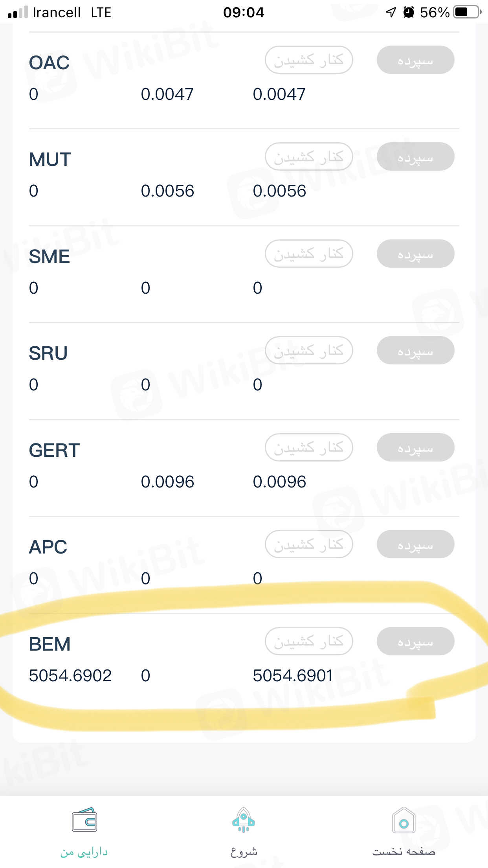Tap the cellular signal bars icon
The image size is (488, 868).
(x=18, y=13)
